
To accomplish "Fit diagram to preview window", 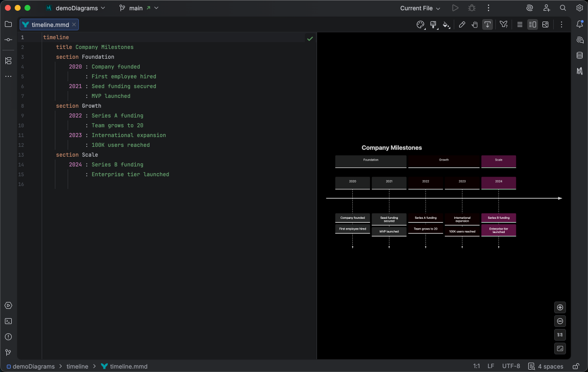I will (561, 349).
